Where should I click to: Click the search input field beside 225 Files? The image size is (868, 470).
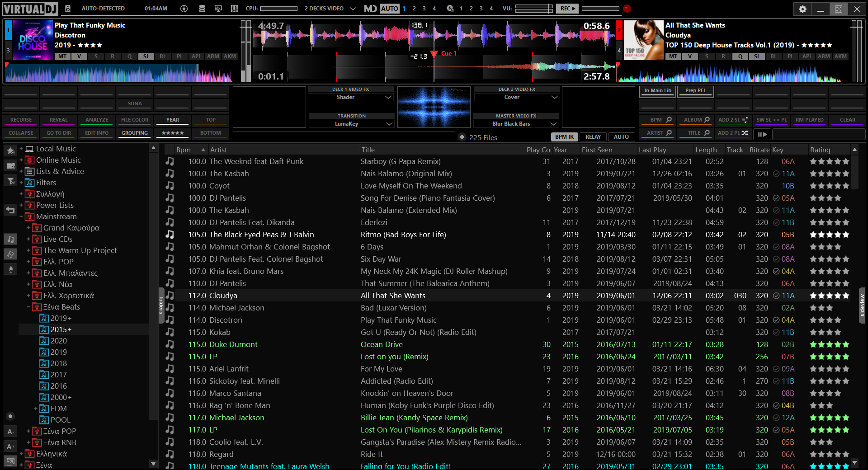tap(344, 137)
